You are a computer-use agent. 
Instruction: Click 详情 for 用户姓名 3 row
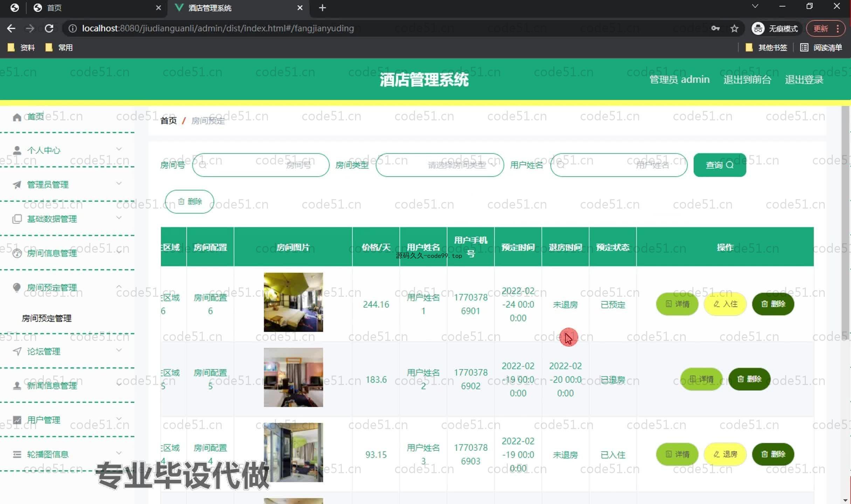[x=677, y=454]
